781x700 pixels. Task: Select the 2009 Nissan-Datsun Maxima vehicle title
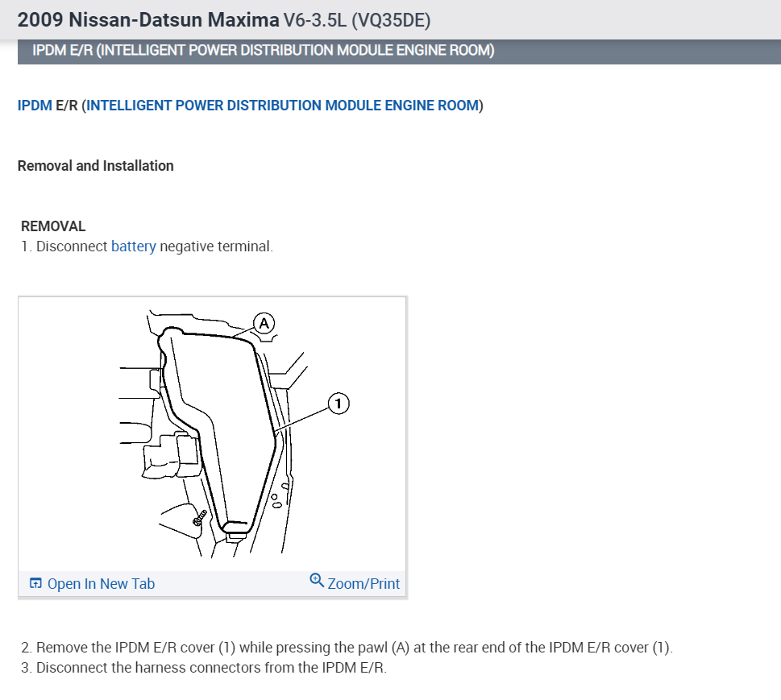pos(148,20)
